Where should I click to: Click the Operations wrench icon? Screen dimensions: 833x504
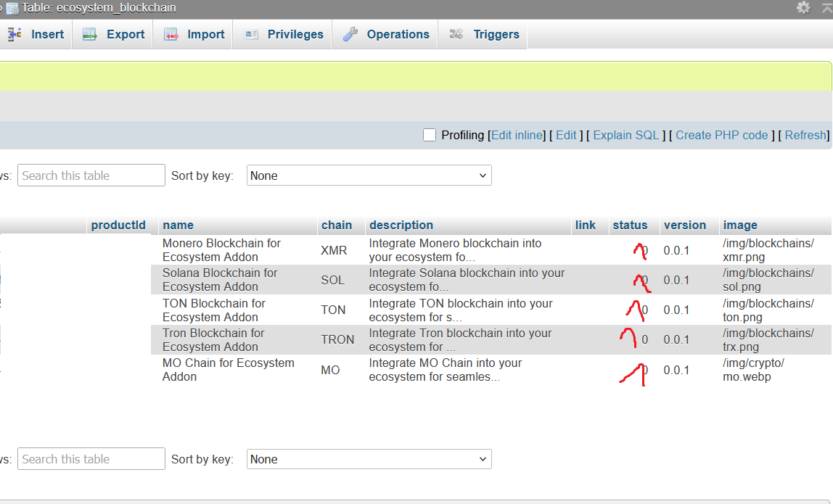(350, 34)
